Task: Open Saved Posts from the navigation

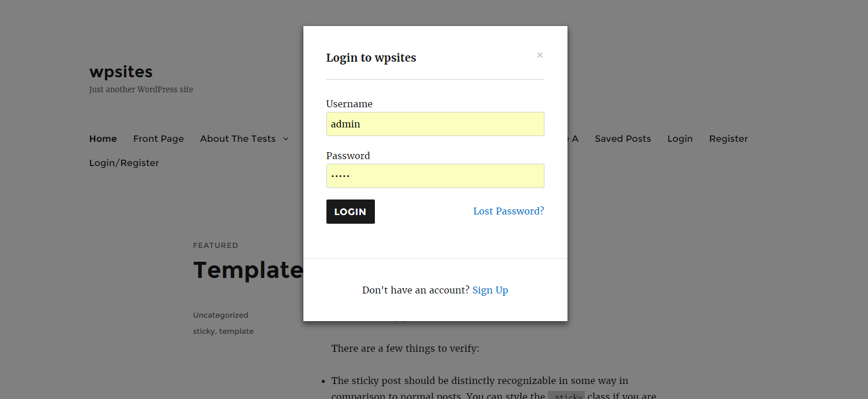Action: point(622,139)
